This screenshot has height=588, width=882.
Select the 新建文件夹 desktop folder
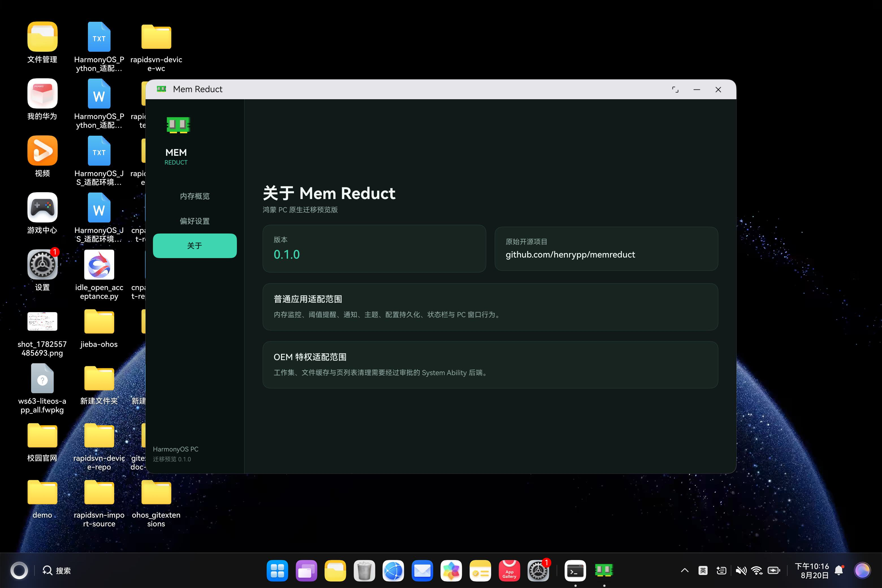coord(99,379)
